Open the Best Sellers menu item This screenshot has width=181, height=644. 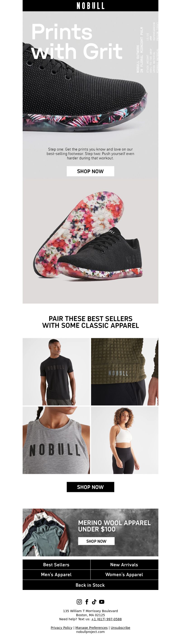(x=57, y=565)
